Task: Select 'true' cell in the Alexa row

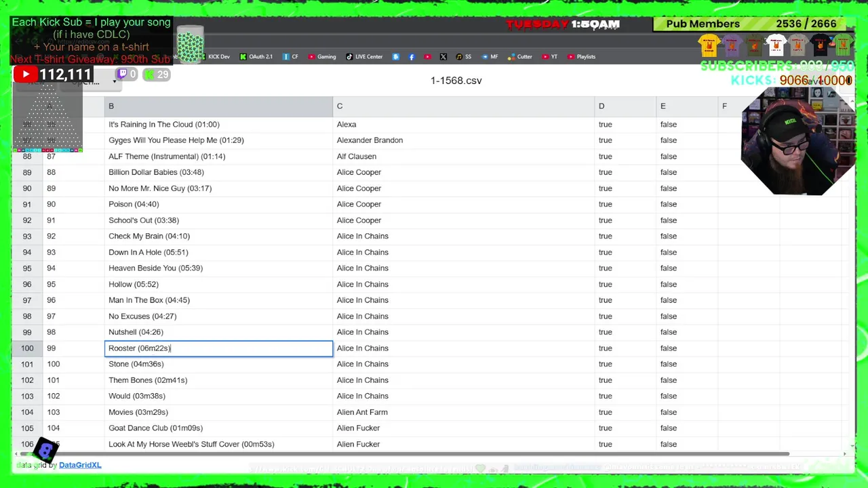Action: coord(625,125)
